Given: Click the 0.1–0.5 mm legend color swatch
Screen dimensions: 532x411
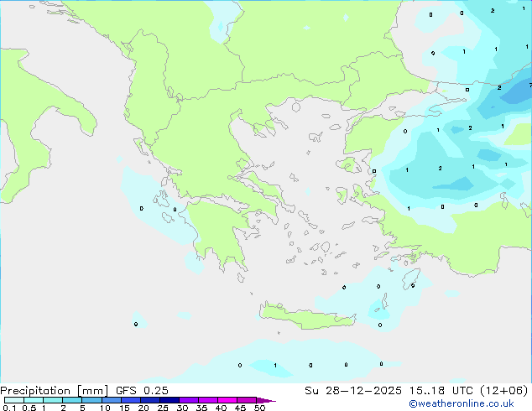Looking at the screenshot, I should 14,400.
